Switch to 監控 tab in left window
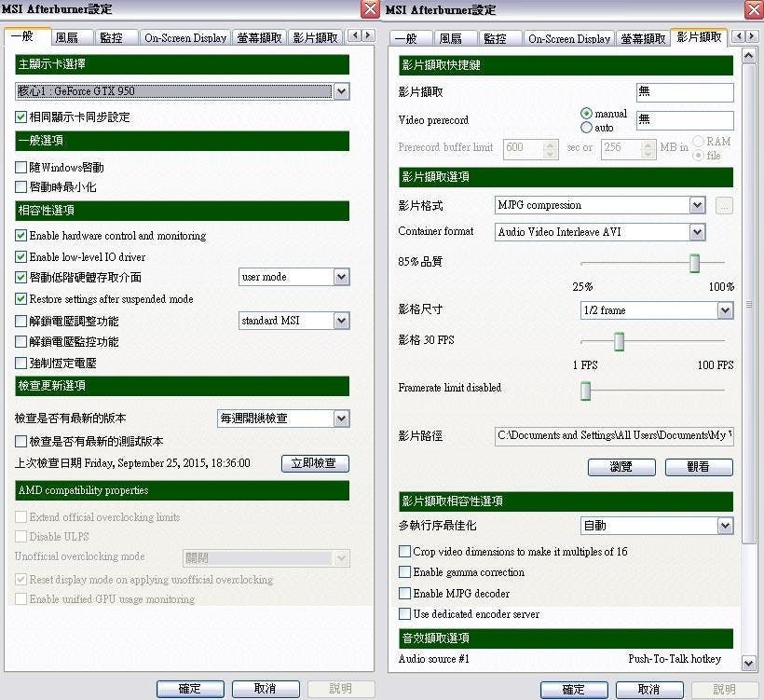 coord(116,38)
